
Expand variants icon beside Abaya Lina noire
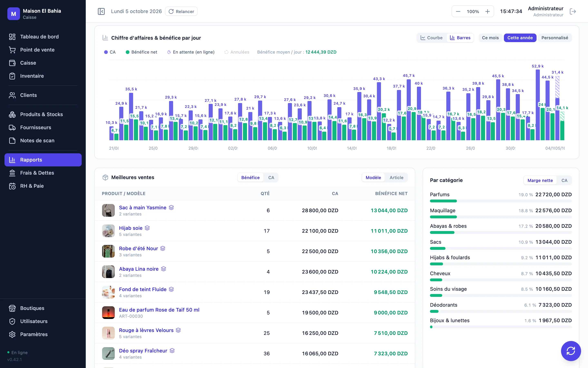(x=164, y=269)
